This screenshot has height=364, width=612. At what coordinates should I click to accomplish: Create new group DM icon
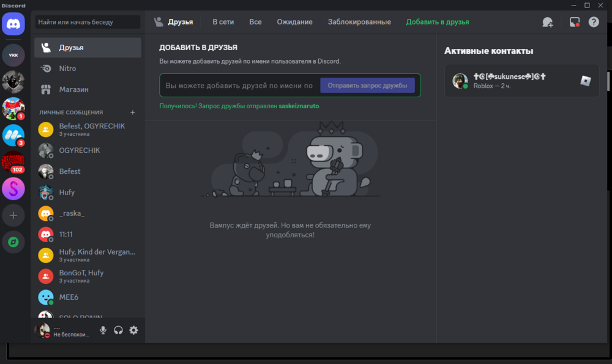[548, 22]
